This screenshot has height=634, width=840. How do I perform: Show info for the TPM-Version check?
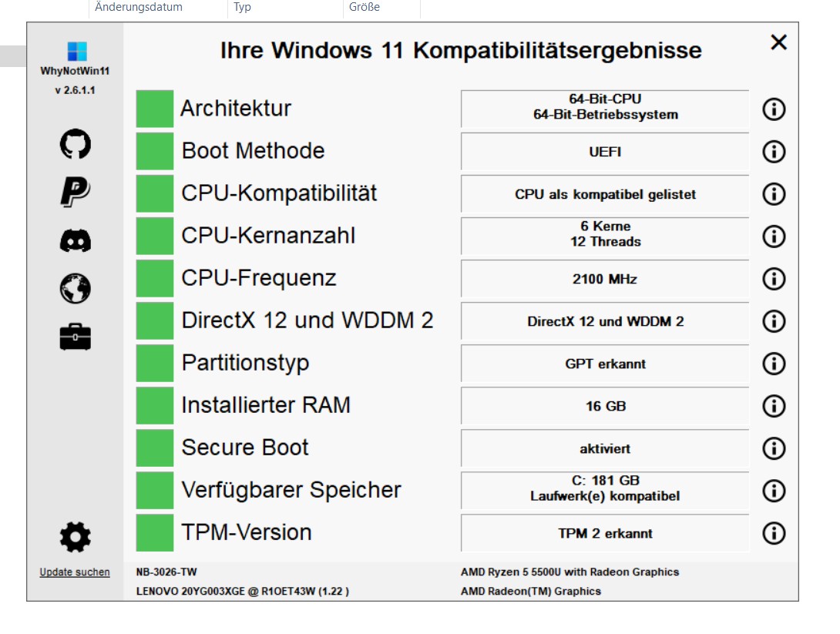773,533
